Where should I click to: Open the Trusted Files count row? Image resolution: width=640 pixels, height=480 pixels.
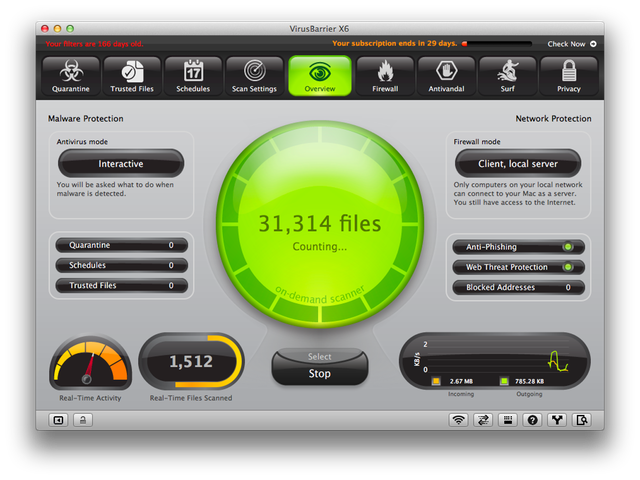122,285
